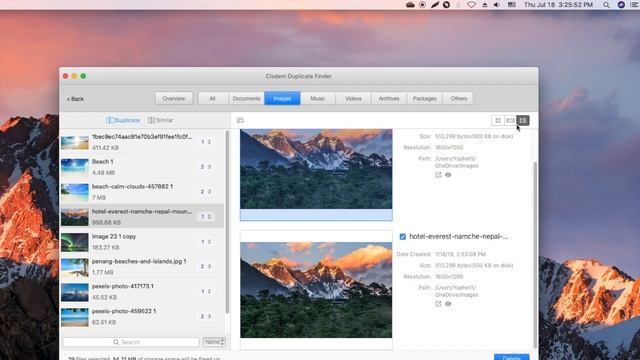Screen dimensions: 640x360
Task: Open the Packages tab
Action: tap(424, 98)
